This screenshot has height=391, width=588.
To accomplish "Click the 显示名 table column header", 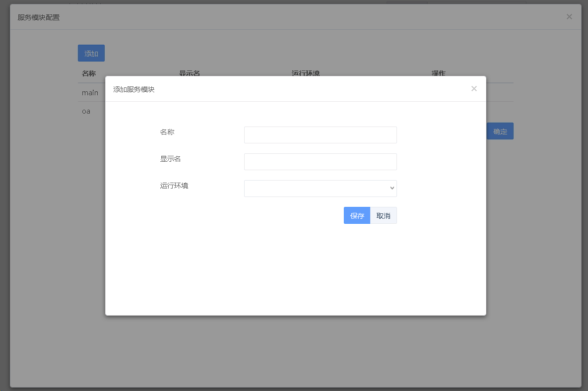I will [x=190, y=73].
